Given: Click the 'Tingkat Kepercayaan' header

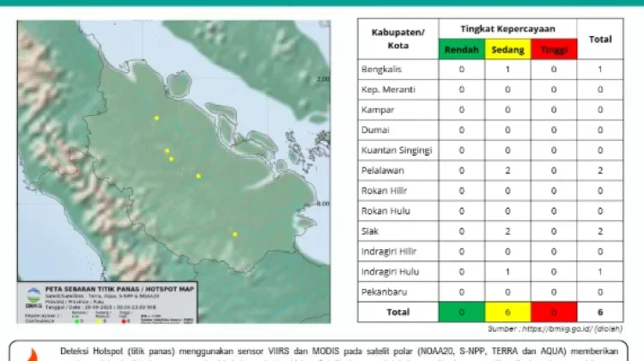Looking at the screenshot, I should point(507,28).
